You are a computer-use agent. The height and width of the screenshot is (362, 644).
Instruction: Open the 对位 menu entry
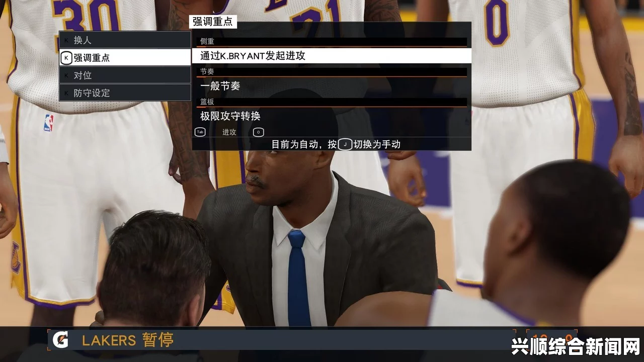pyautogui.click(x=125, y=75)
